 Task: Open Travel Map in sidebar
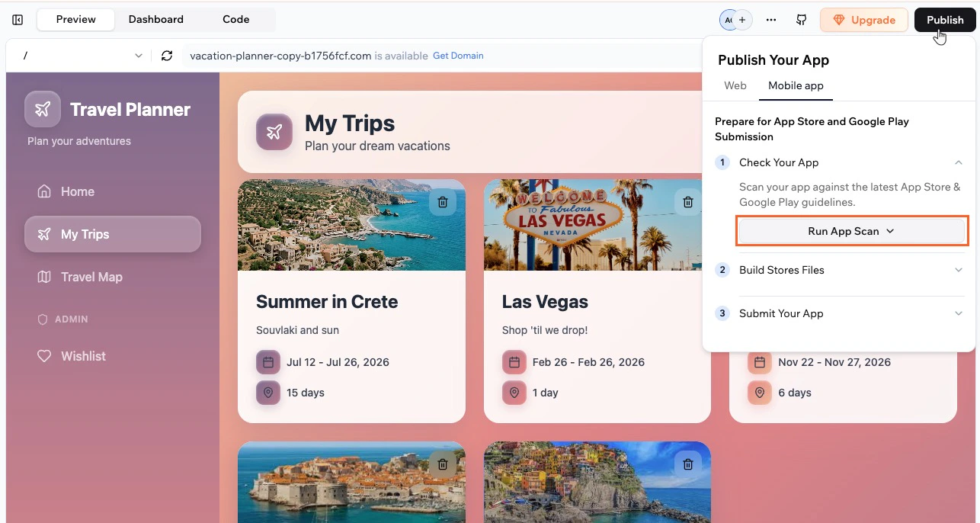click(113, 277)
